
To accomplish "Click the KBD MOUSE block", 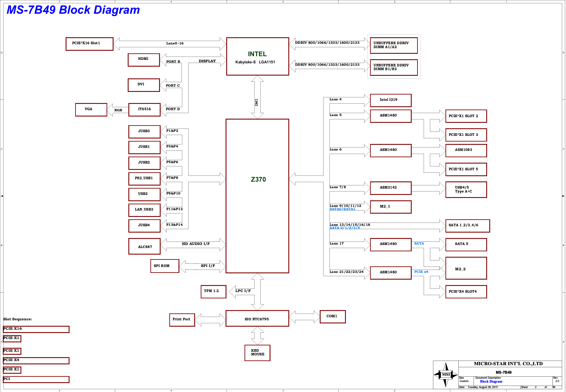I will (x=257, y=353).
